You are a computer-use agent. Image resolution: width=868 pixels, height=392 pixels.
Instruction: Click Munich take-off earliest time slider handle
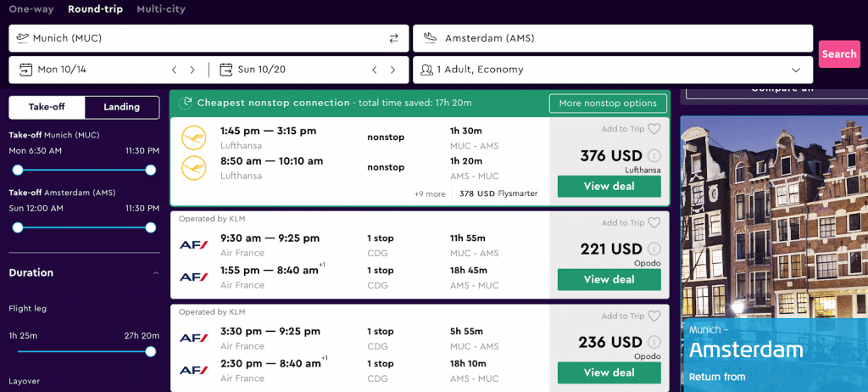[18, 171]
